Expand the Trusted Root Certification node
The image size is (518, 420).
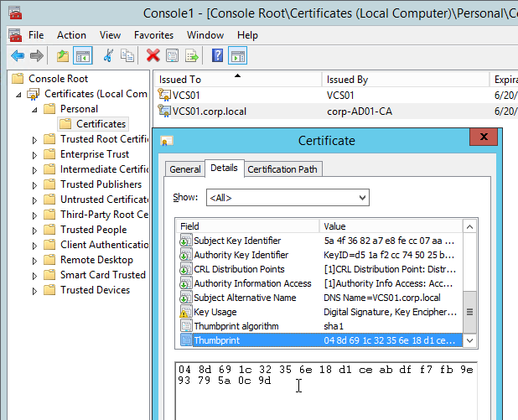point(34,140)
